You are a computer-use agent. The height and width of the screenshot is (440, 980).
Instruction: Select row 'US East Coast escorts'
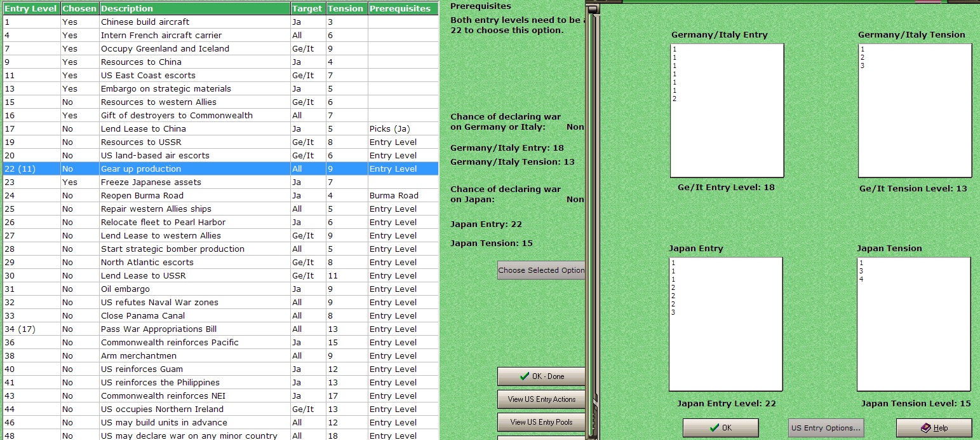coord(220,75)
